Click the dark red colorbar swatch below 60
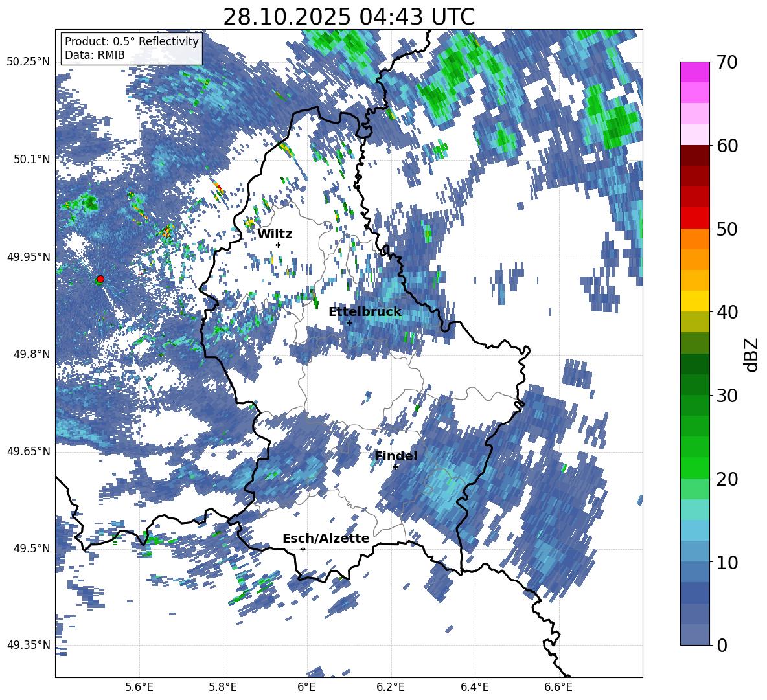 coord(694,155)
